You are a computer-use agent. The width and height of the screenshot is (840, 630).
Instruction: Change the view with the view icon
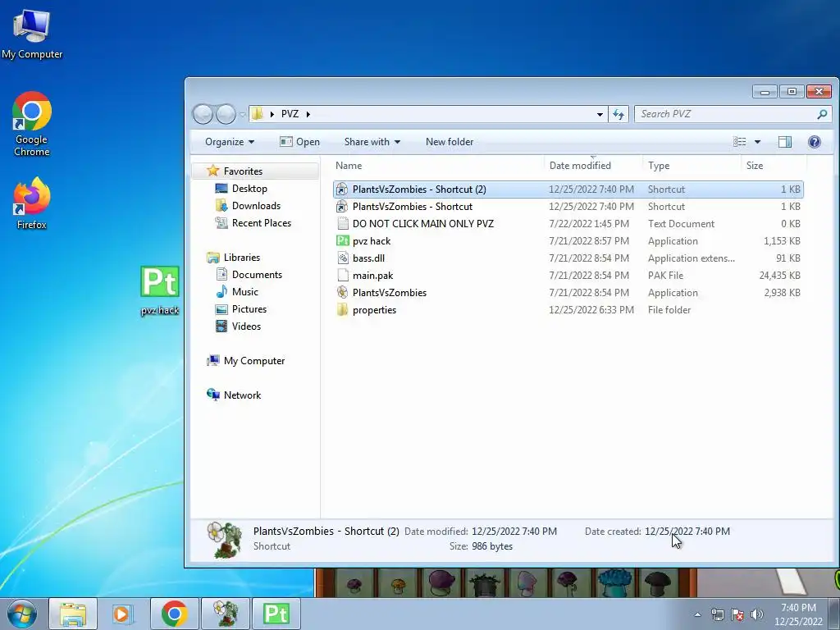coord(740,141)
